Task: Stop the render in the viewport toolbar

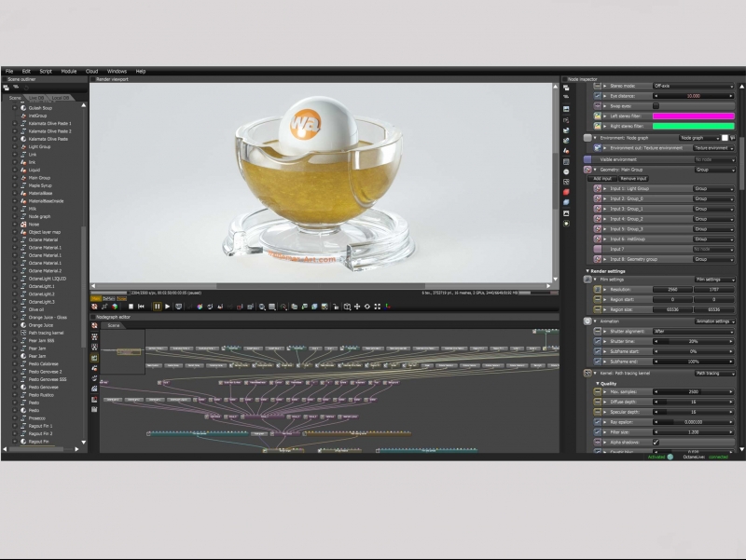Action: [130, 307]
